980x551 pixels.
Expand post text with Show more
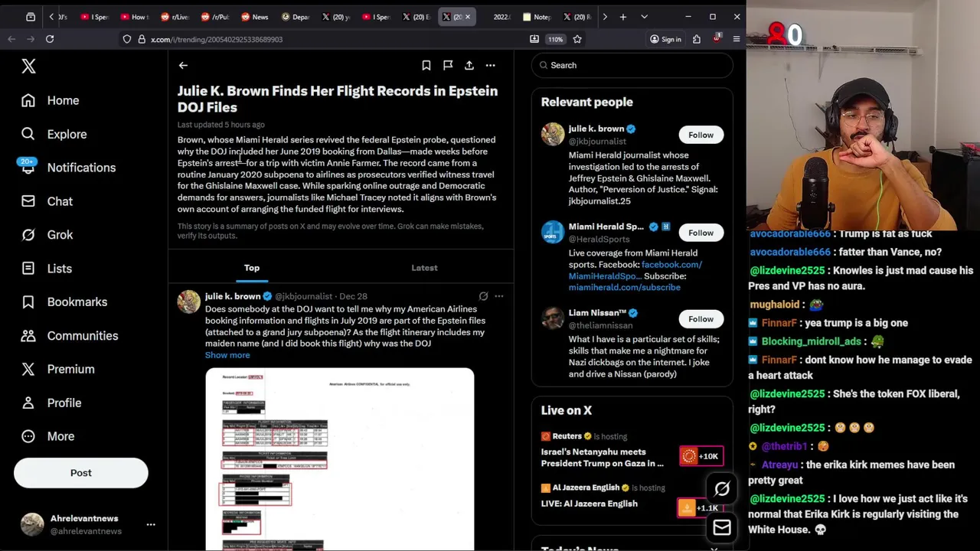227,355
